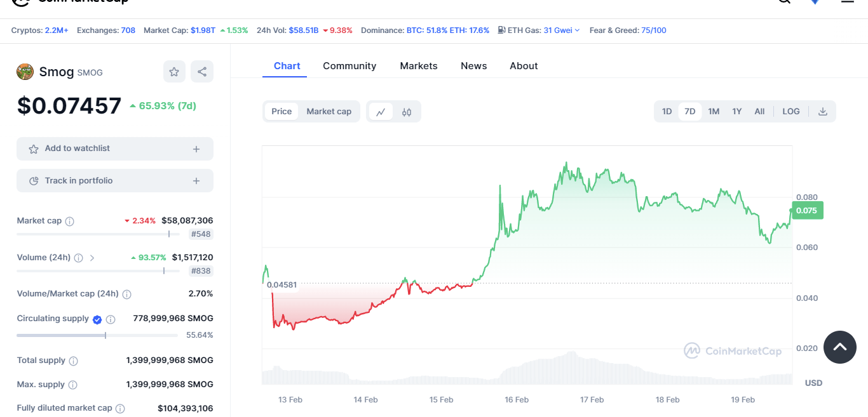Image resolution: width=868 pixels, height=417 pixels.
Task: Set chart range to 7D
Action: point(690,112)
